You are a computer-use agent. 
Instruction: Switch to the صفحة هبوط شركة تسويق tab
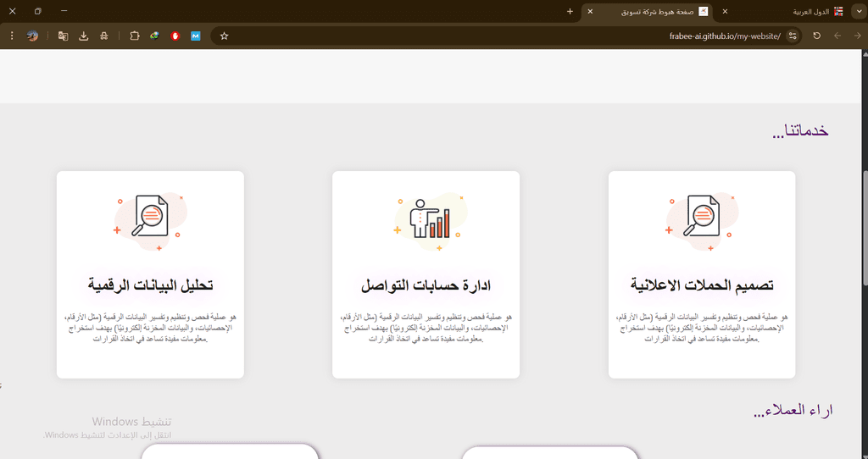[x=647, y=12]
